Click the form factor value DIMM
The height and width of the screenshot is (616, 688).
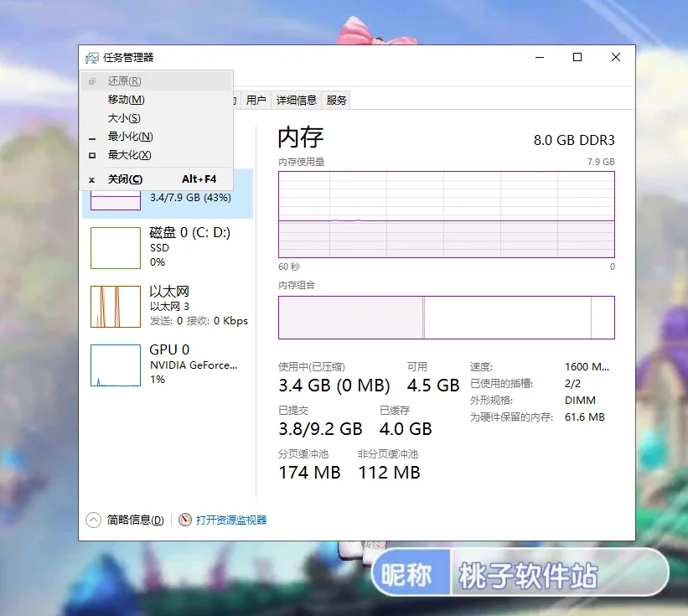(x=580, y=400)
